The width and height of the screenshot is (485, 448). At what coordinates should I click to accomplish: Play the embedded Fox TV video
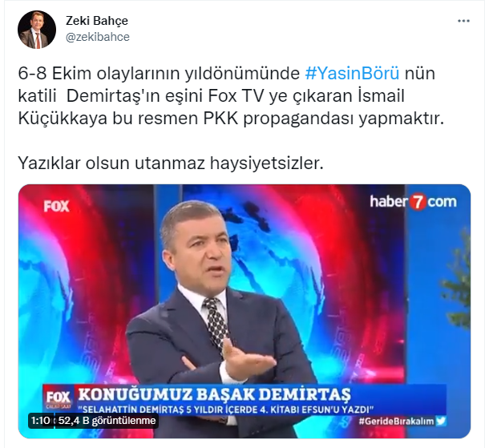click(245, 311)
